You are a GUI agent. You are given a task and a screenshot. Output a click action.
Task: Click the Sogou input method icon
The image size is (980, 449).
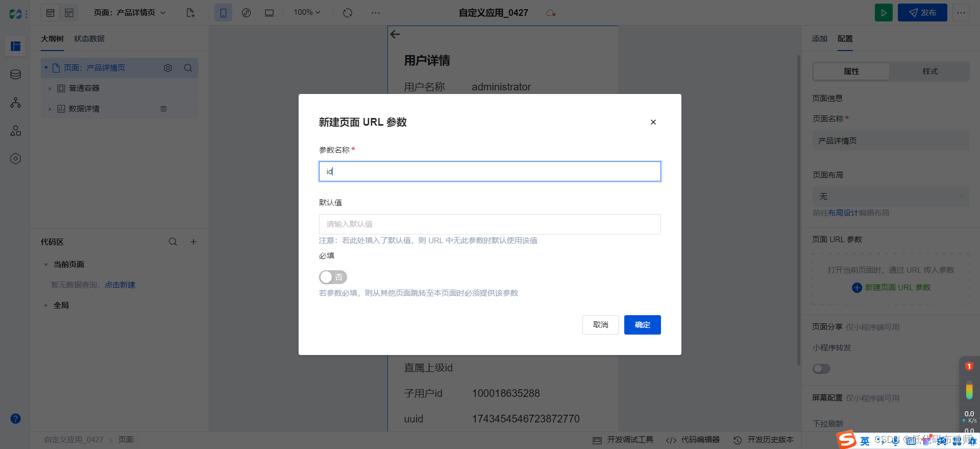[x=846, y=440]
